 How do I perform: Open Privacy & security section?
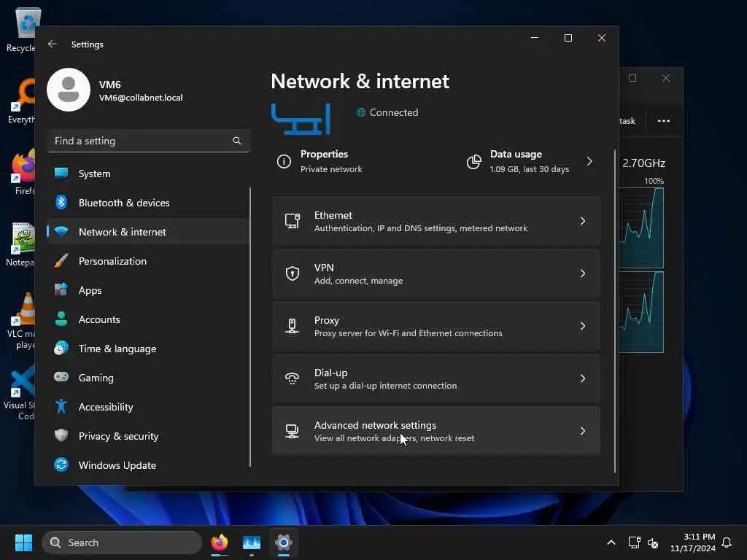tap(148, 436)
